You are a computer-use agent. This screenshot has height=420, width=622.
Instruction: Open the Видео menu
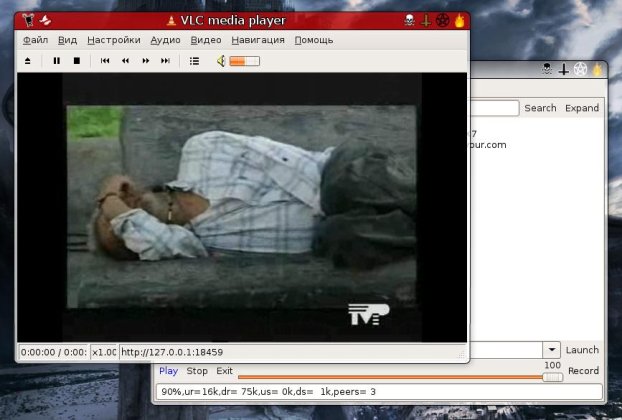point(206,40)
